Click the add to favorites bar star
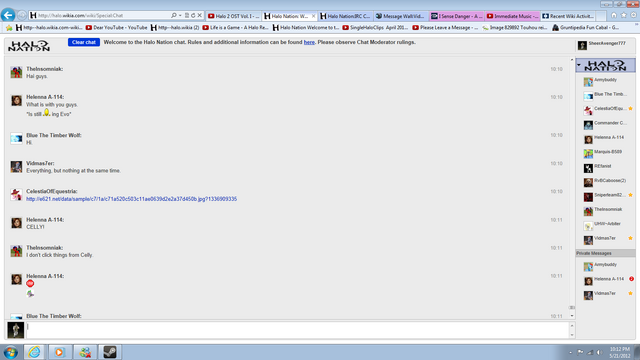Viewport: 640px width, 360px height. coord(9,28)
